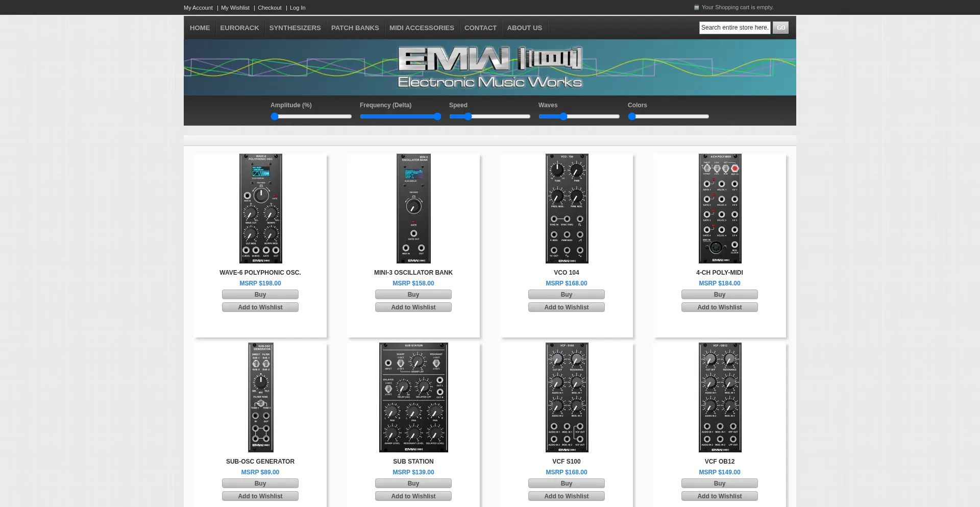The image size is (980, 507).
Task: Open the 4-CH Poly-MIDI module image
Action: click(x=720, y=208)
